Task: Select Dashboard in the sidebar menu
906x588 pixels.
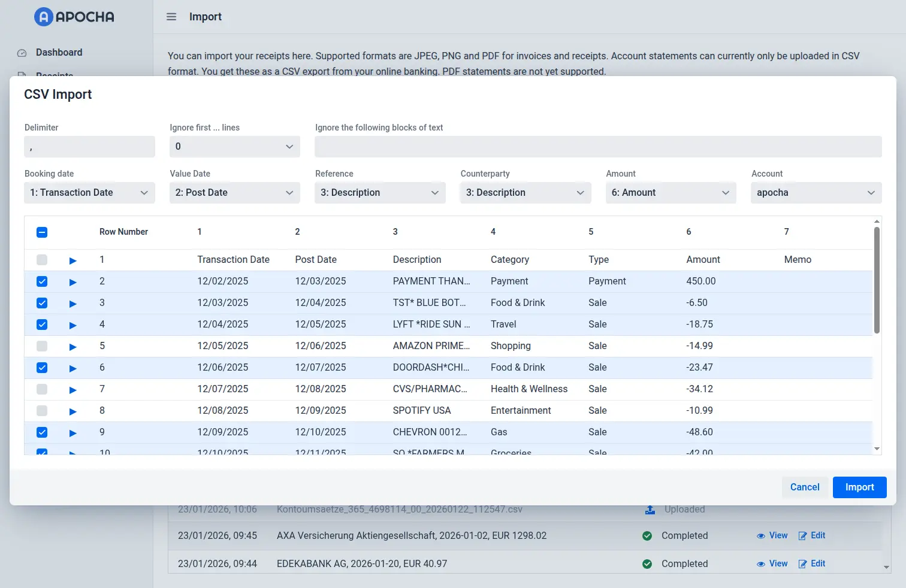Action: [x=58, y=53]
